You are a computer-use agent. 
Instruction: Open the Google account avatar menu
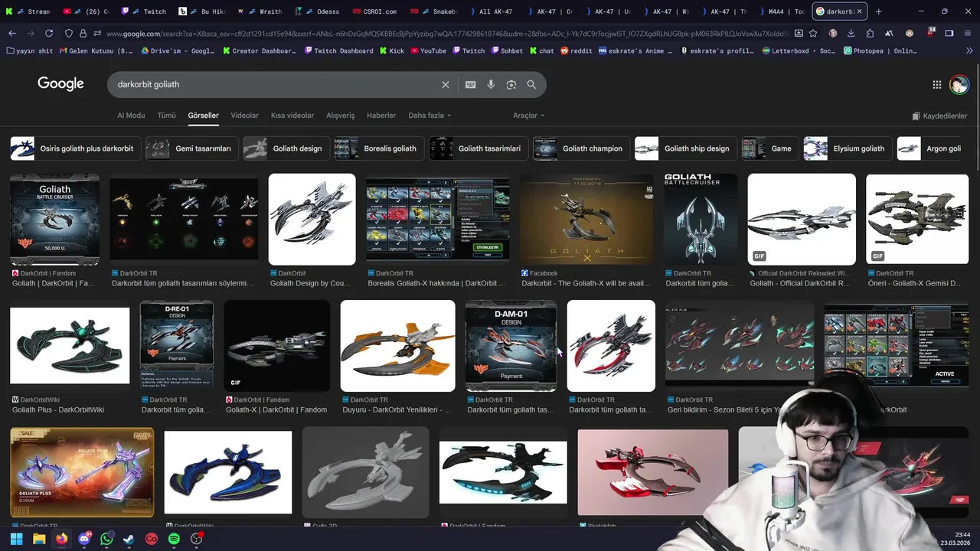tap(959, 85)
